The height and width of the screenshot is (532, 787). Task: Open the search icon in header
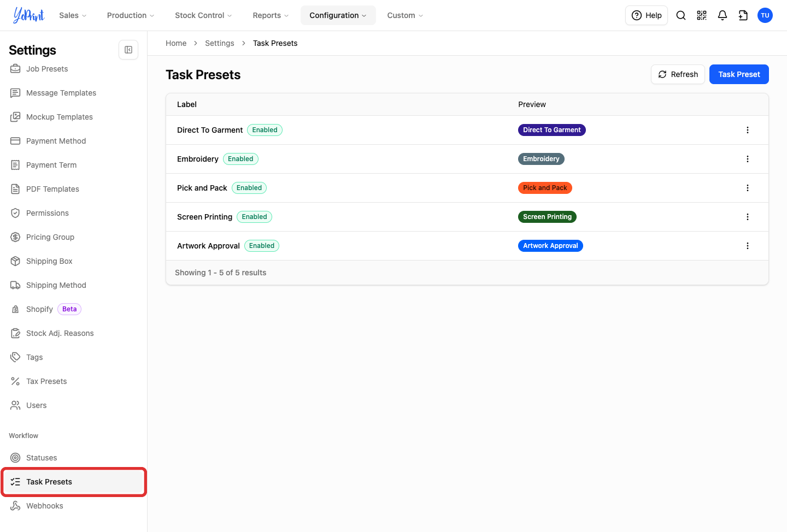pyautogui.click(x=681, y=15)
